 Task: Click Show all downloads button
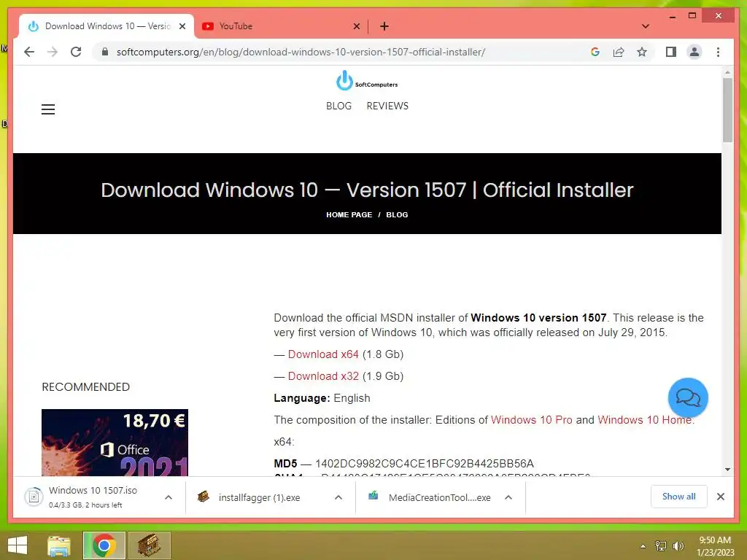pyautogui.click(x=679, y=497)
